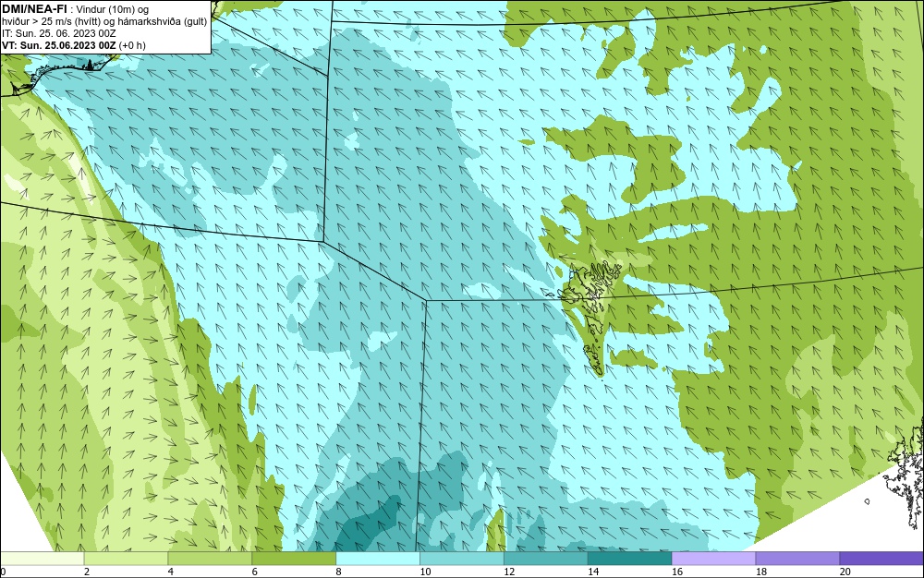The height and width of the screenshot is (578, 924).
Task: Click the legend scale value '16'
Action: 677,572
